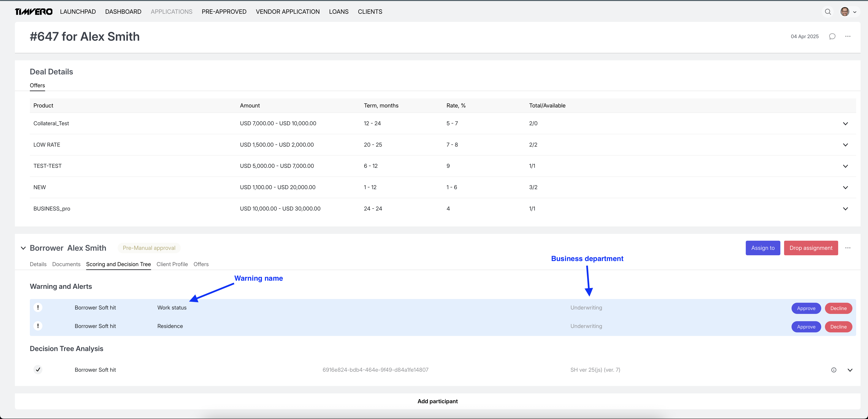868x419 pixels.
Task: Expand the Decision Tree Analysis row
Action: tap(850, 370)
